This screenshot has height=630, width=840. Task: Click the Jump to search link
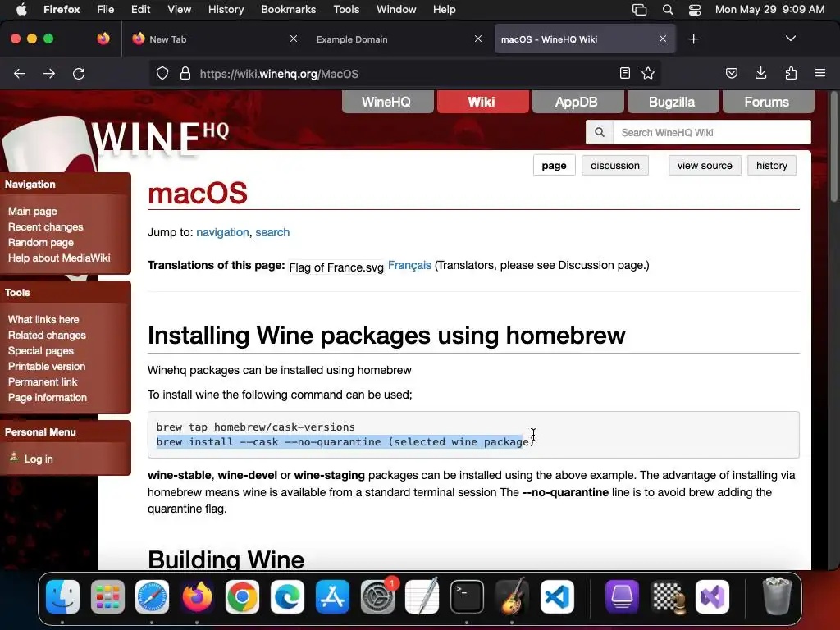tap(272, 232)
